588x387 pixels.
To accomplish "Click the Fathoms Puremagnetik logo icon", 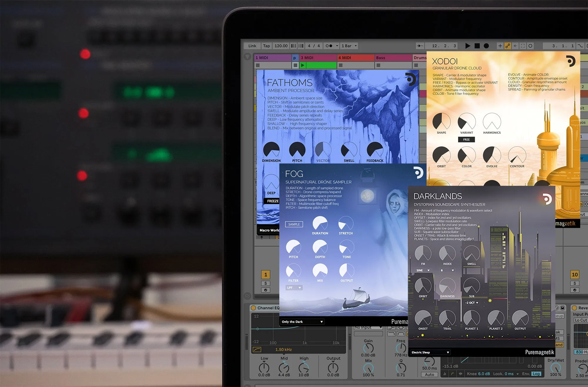I will point(411,79).
